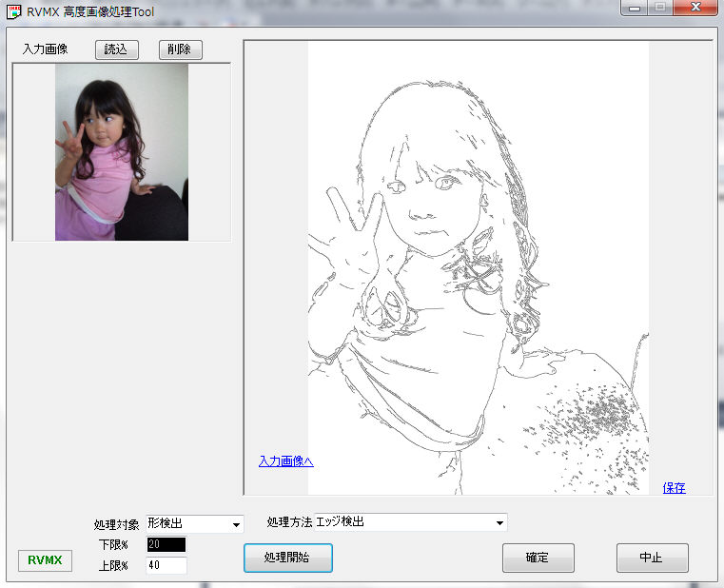Viewport: 724px width, 588px height.
Task: Focus the 下限% field containing 20
Action: tap(166, 545)
